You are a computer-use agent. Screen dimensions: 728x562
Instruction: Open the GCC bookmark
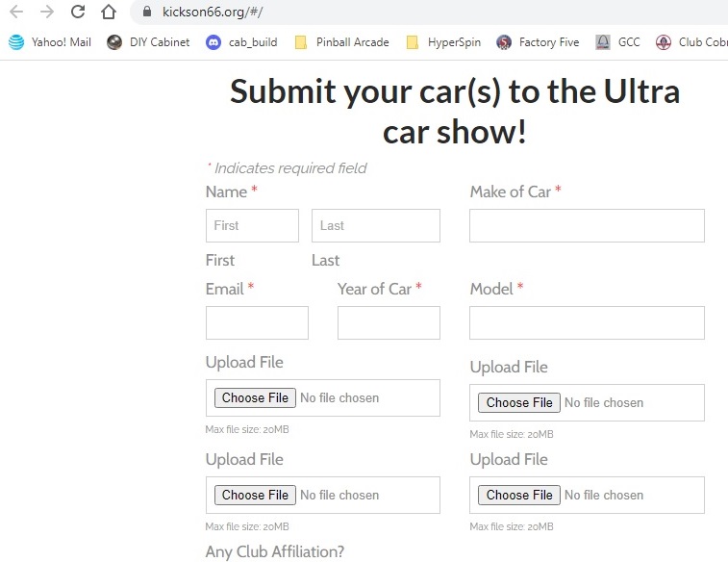[x=617, y=42]
